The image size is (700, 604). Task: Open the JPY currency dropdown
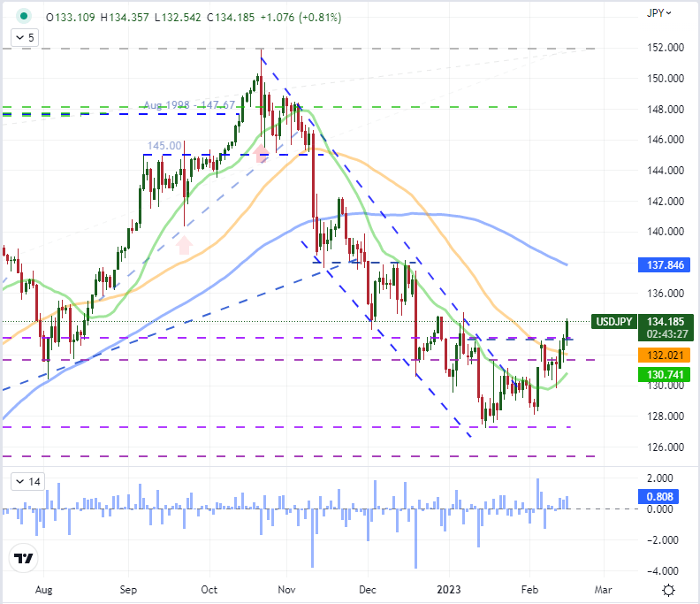659,13
